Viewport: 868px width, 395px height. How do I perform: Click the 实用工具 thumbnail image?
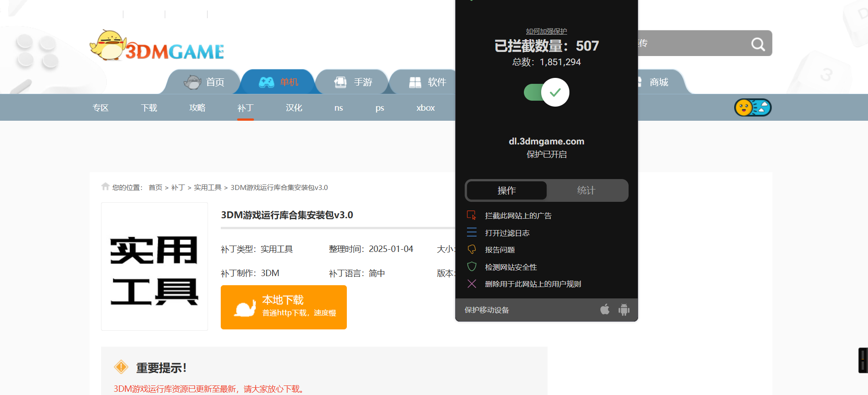pos(154,267)
